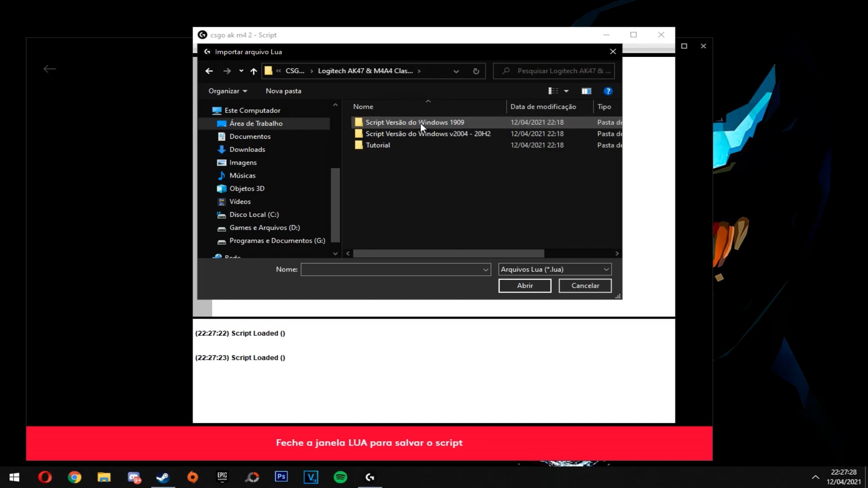Go up one folder level
This screenshot has height=488, width=868.
[254, 71]
